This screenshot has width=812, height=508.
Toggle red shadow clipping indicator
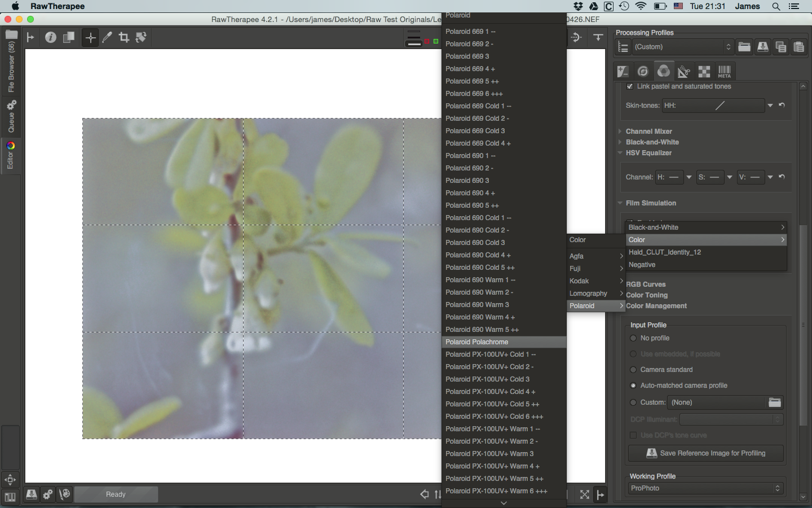click(x=427, y=41)
